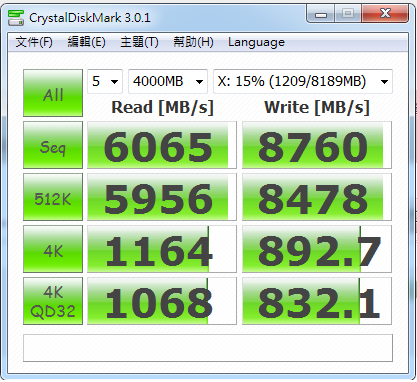The width and height of the screenshot is (417, 382).
Task: Open the 主題(T) menu
Action: click(x=139, y=42)
